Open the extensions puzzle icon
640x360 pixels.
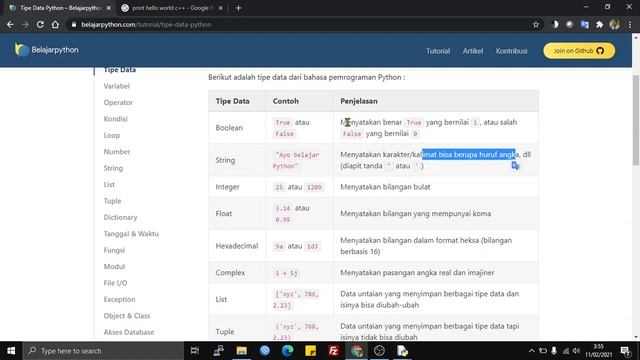point(600,24)
